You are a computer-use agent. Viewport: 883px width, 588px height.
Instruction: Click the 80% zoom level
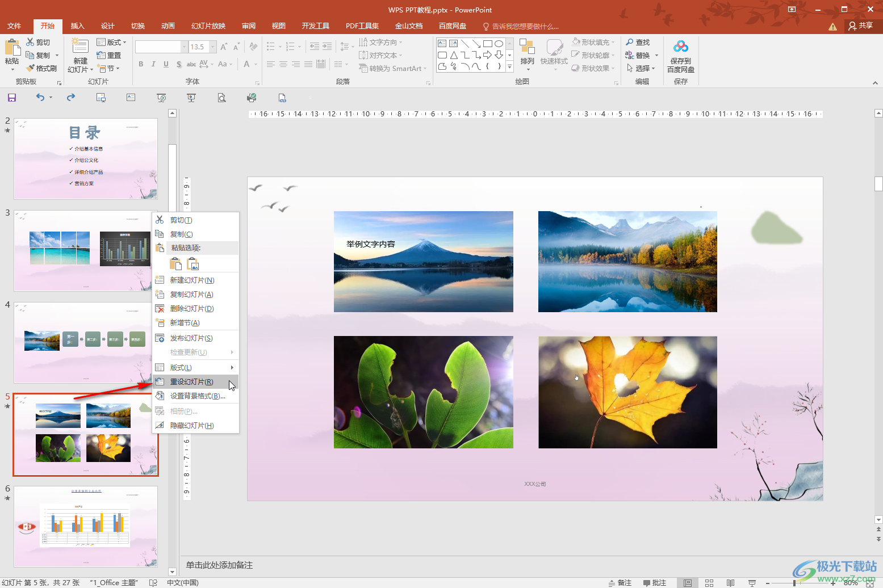[x=851, y=583]
